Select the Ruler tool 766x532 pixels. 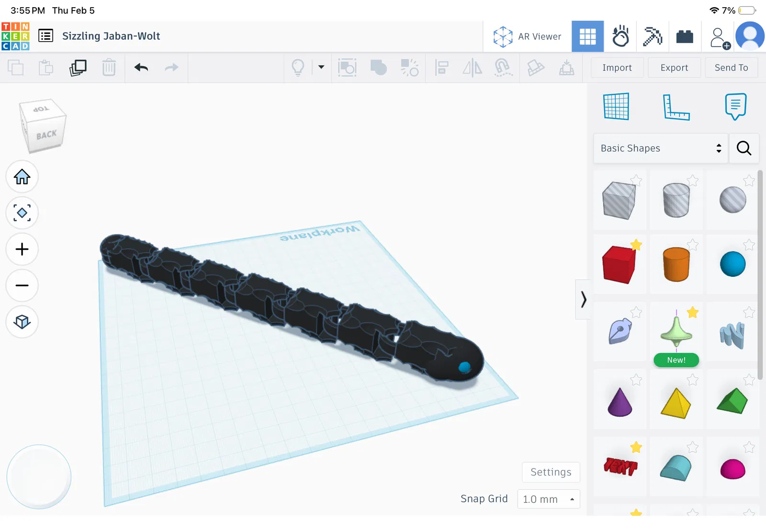pyautogui.click(x=676, y=106)
